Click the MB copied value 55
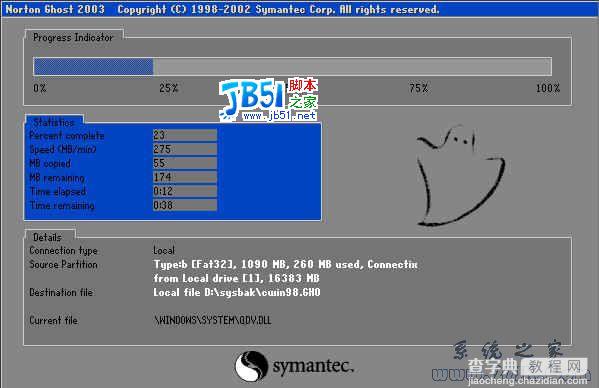 click(x=185, y=163)
